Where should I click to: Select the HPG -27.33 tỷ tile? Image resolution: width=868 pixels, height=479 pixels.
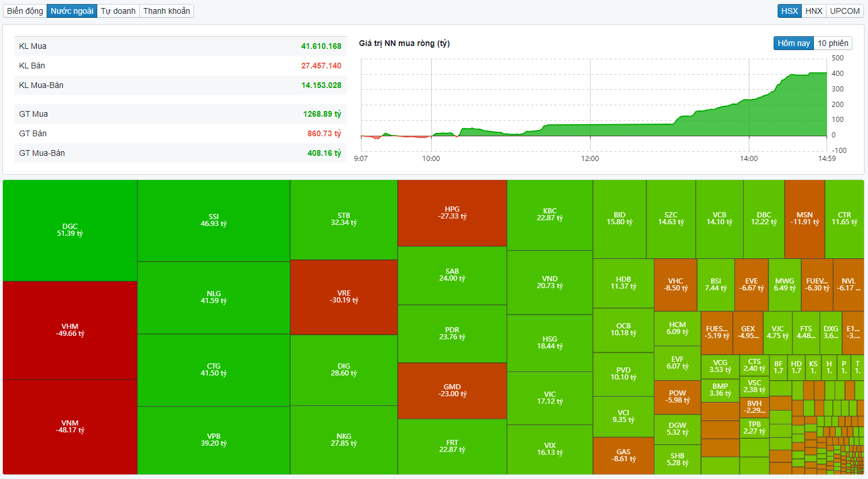pyautogui.click(x=452, y=213)
